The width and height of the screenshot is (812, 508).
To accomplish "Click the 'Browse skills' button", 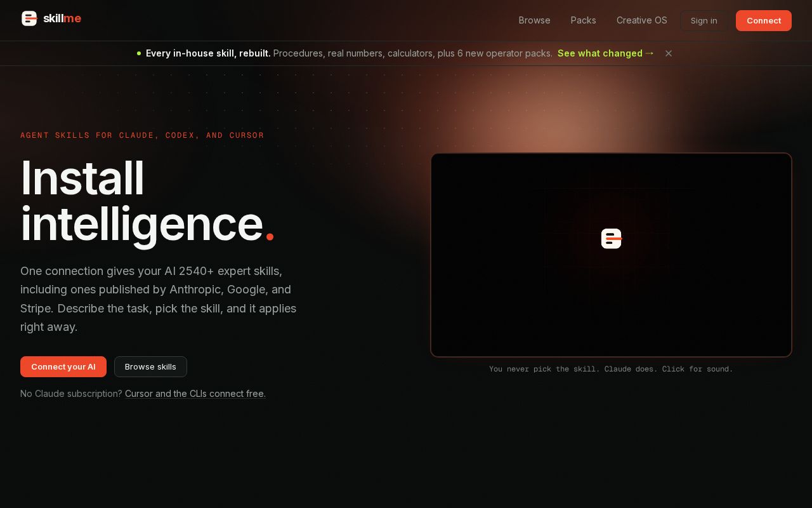I will pos(150,367).
